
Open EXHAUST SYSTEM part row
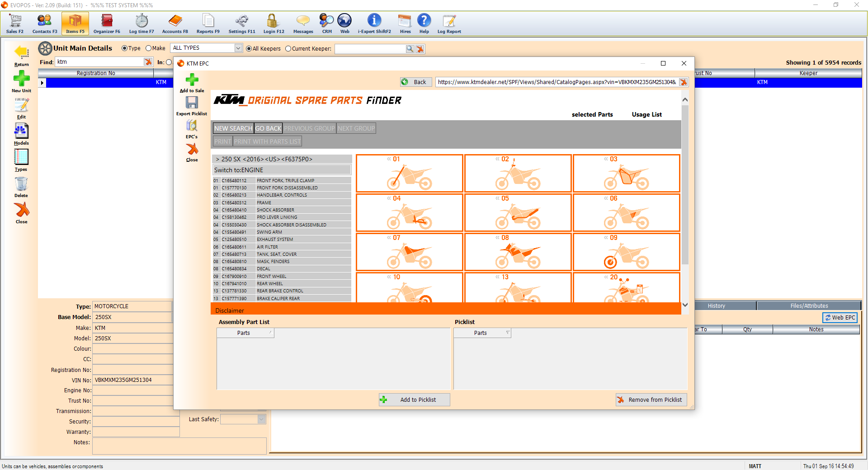282,240
